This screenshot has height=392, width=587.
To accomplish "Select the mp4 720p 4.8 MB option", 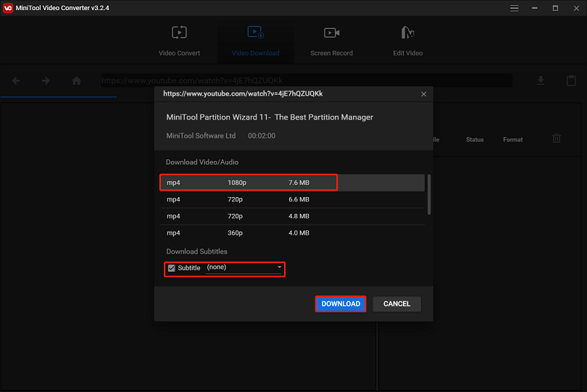I will coord(292,217).
